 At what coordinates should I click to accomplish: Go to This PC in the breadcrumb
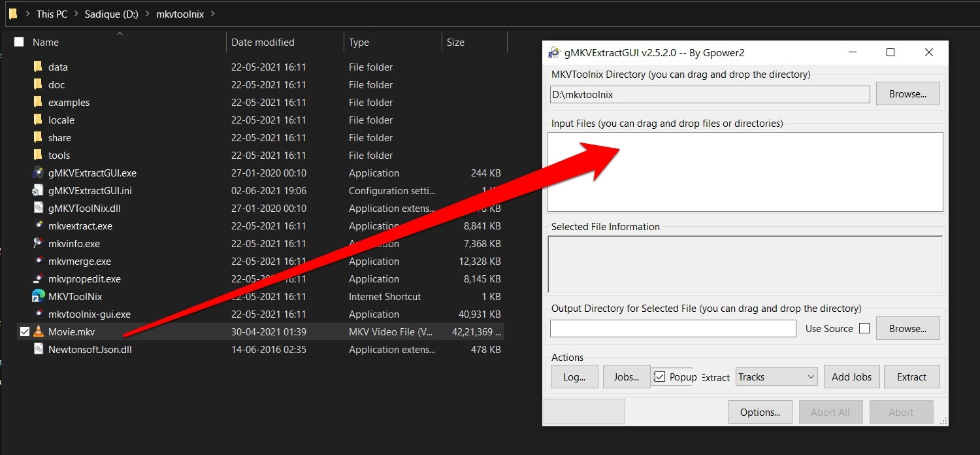[x=52, y=14]
